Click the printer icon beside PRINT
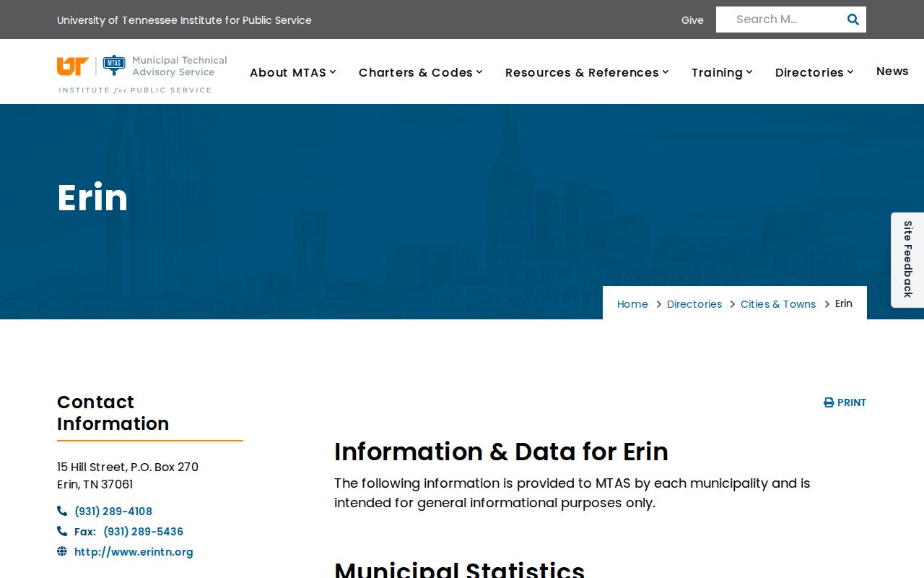Screen dimensions: 924x578 [829, 402]
